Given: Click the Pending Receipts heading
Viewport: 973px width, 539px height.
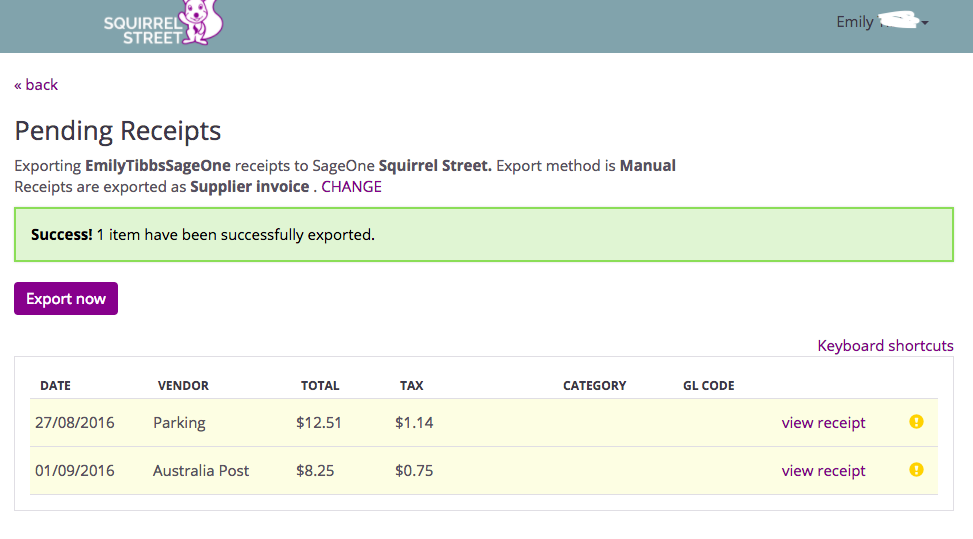Looking at the screenshot, I should coord(118,131).
